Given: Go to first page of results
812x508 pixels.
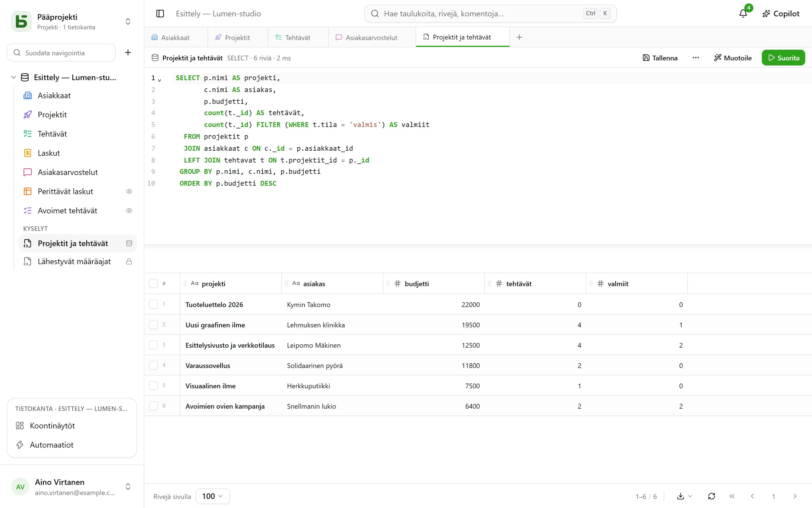Looking at the screenshot, I should pyautogui.click(x=732, y=496).
